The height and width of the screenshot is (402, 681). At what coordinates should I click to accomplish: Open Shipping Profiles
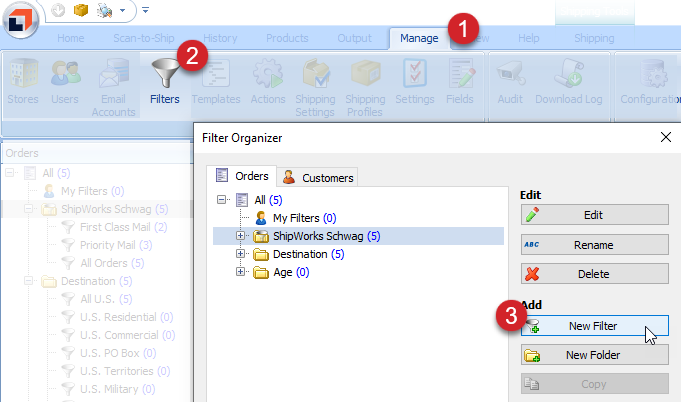pyautogui.click(x=365, y=88)
